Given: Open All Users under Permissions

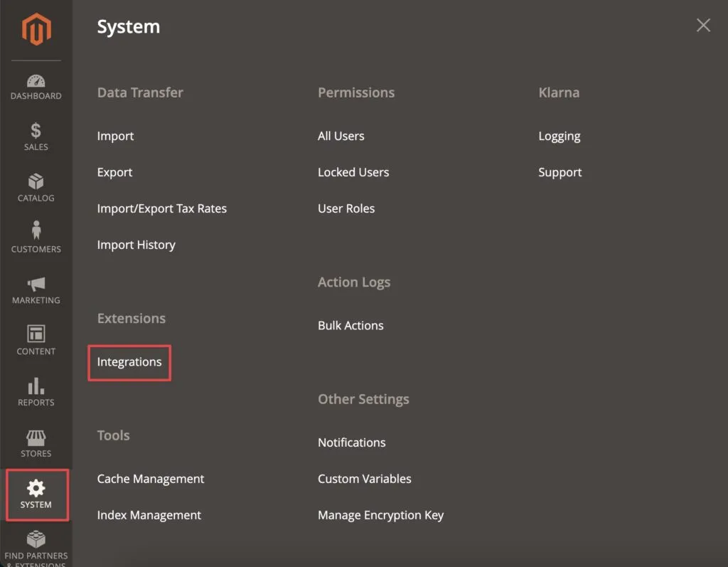Looking at the screenshot, I should coord(341,136).
